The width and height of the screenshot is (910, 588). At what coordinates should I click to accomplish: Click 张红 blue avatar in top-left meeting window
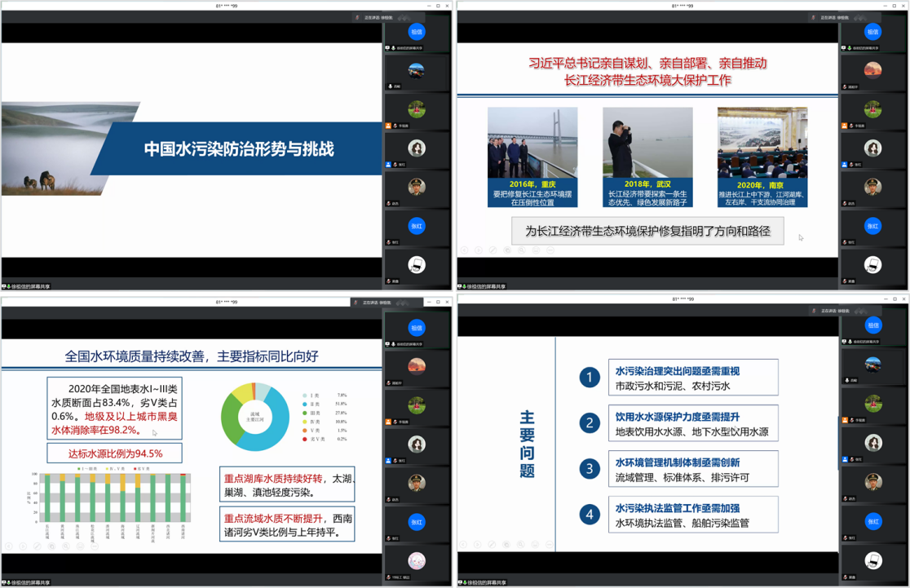tap(417, 226)
